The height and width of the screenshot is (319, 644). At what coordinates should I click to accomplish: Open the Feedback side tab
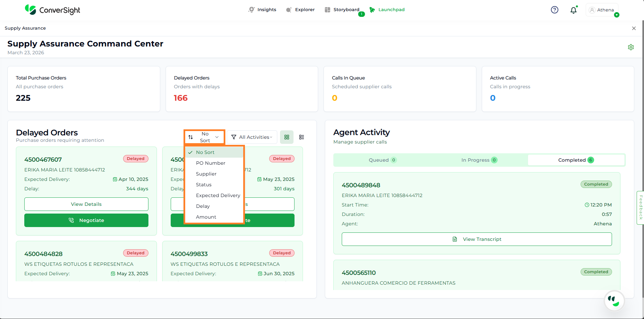pos(640,208)
